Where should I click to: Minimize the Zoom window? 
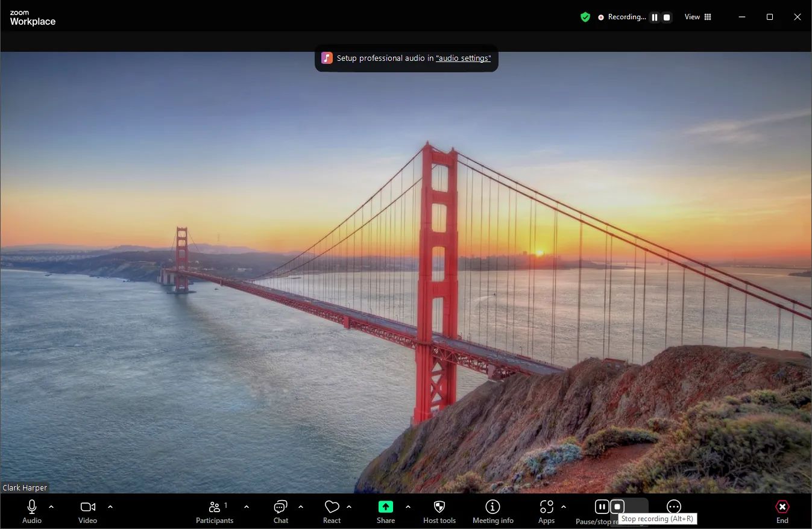(x=742, y=17)
